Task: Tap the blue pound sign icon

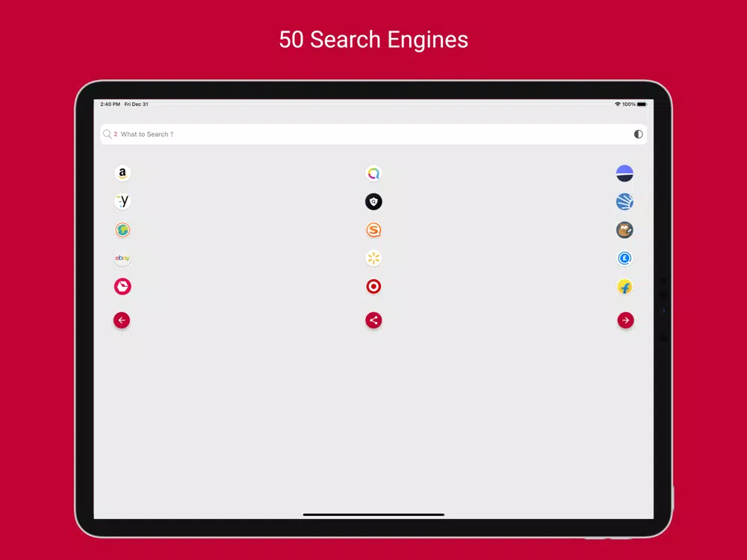Action: tap(624, 258)
